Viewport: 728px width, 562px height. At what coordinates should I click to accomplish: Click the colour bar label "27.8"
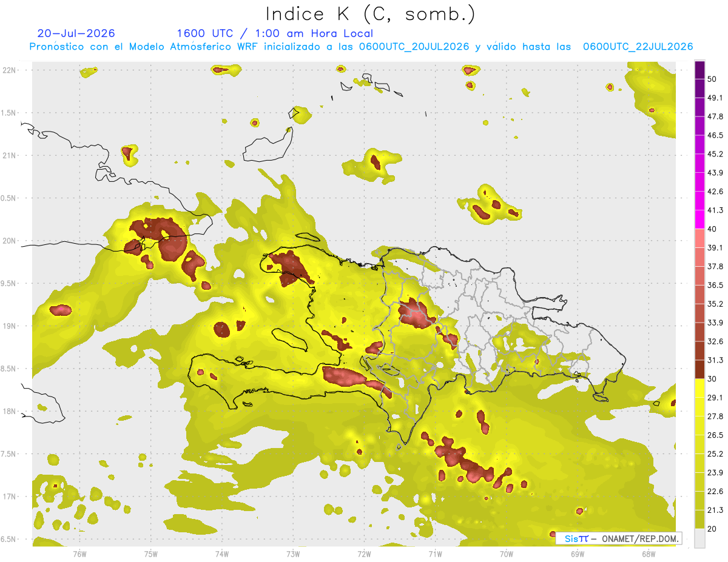[x=715, y=416]
